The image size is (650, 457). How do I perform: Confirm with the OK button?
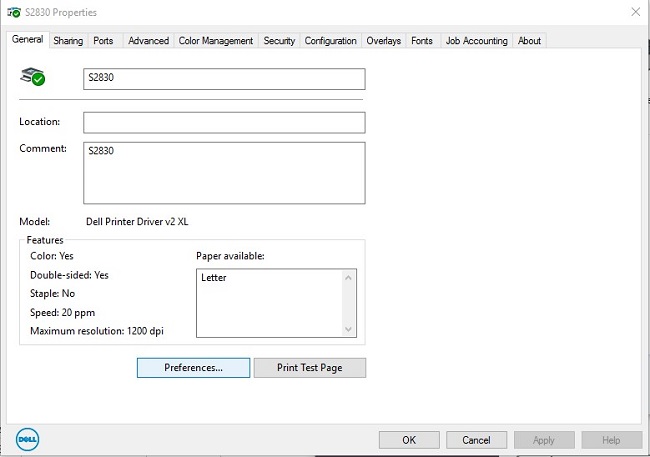(409, 440)
